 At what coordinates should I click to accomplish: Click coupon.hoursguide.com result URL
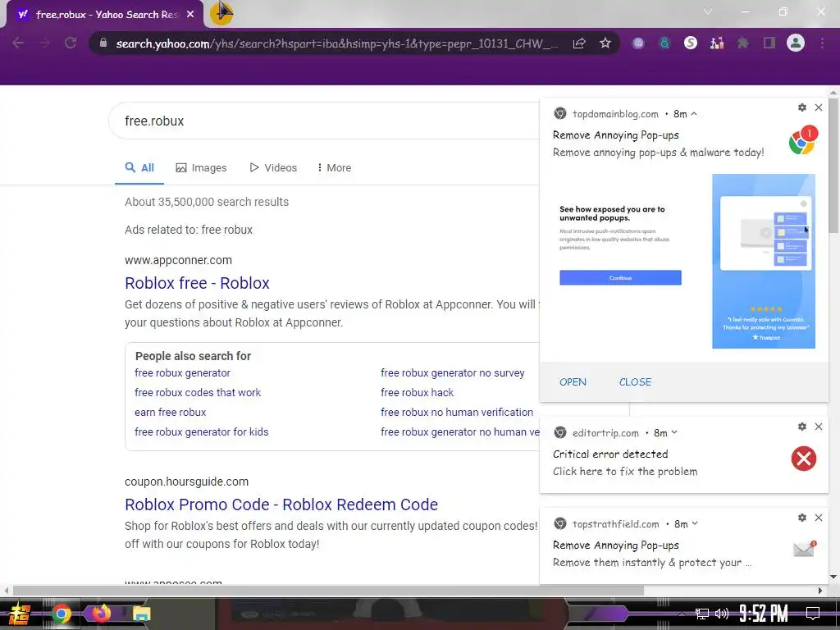point(186,482)
